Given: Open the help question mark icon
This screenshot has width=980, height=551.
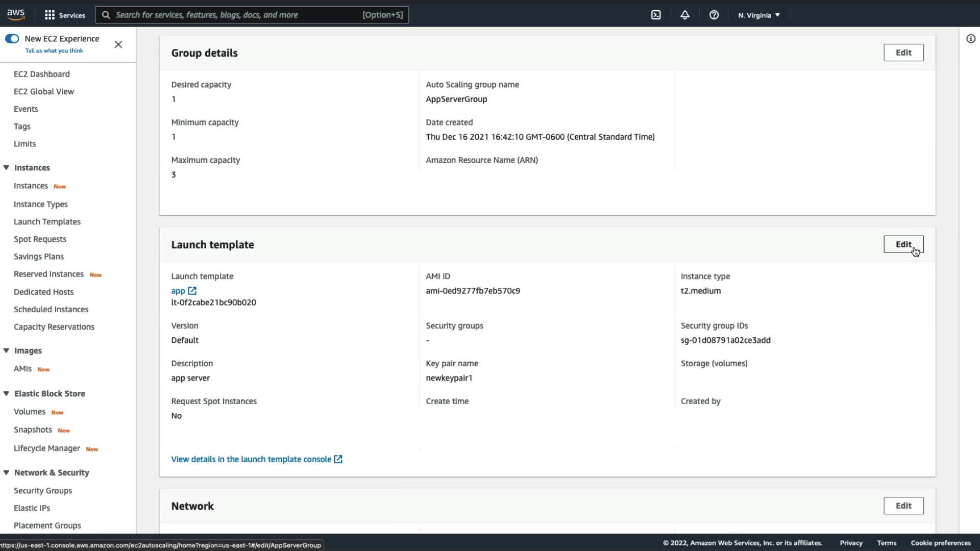Looking at the screenshot, I should point(714,15).
